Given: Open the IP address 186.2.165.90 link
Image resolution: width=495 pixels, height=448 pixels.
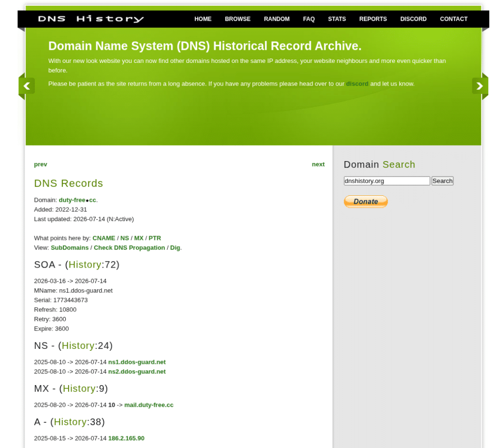Looking at the screenshot, I should tap(126, 438).
